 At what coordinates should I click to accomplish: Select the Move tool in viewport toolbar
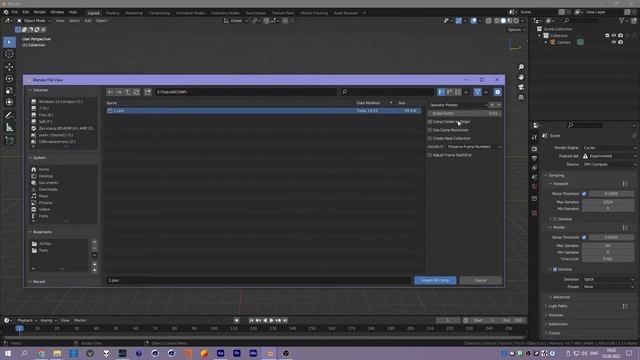(x=9, y=67)
